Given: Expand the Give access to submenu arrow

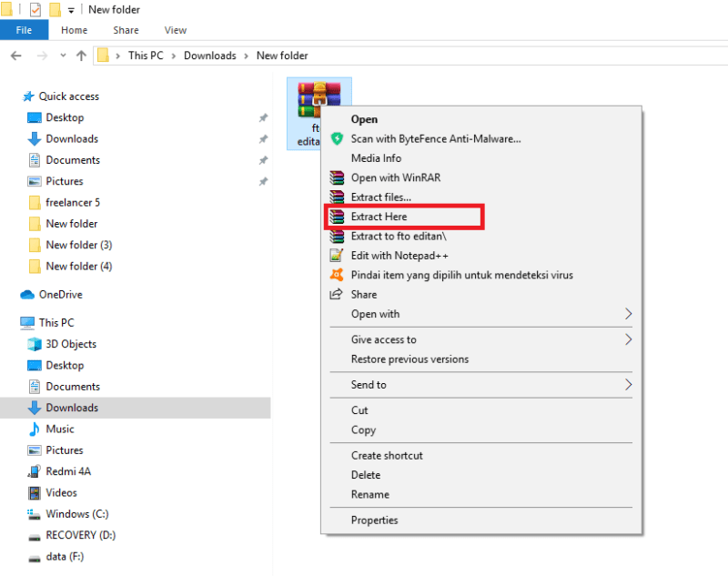Looking at the screenshot, I should pyautogui.click(x=628, y=339).
